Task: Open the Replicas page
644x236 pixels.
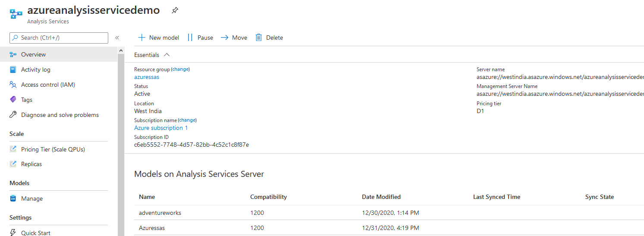Action: (x=31, y=164)
